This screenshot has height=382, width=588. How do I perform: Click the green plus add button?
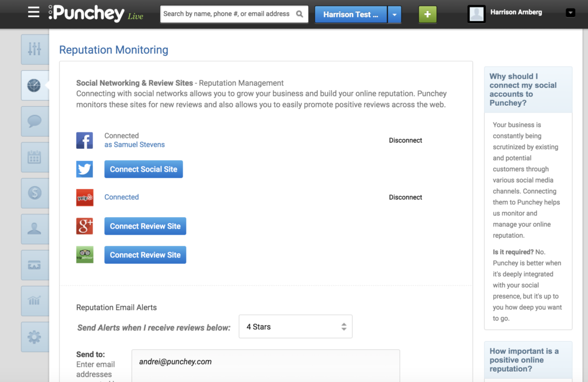click(427, 14)
